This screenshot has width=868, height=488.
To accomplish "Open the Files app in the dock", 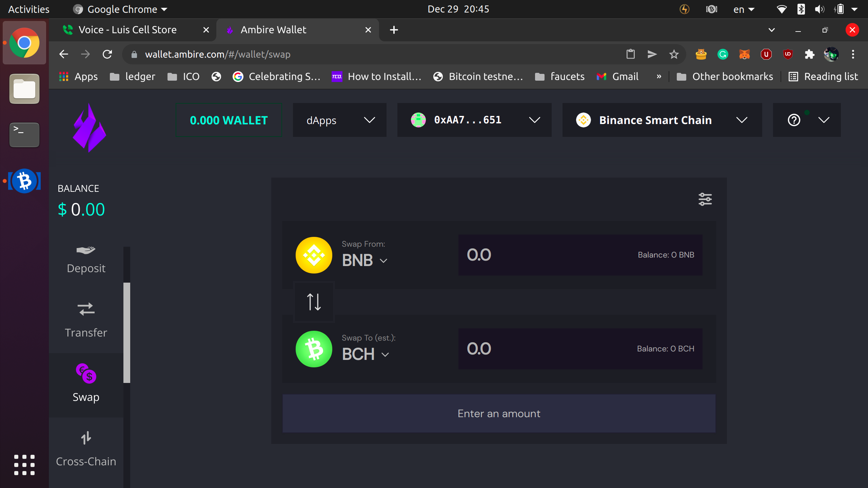I will point(24,89).
